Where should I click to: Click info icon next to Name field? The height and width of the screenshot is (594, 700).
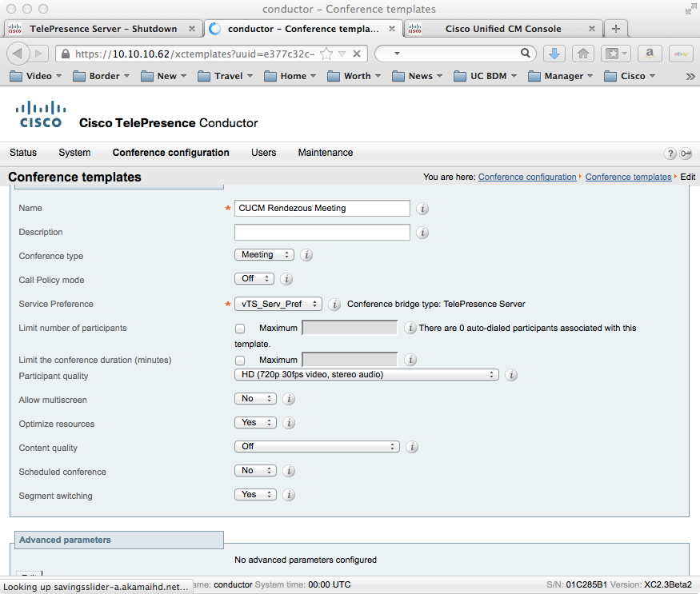click(422, 209)
